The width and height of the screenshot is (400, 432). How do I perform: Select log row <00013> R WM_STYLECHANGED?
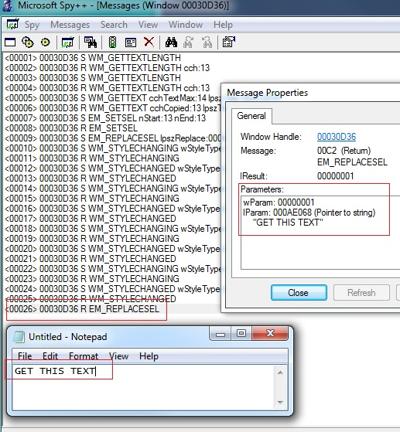(90, 178)
